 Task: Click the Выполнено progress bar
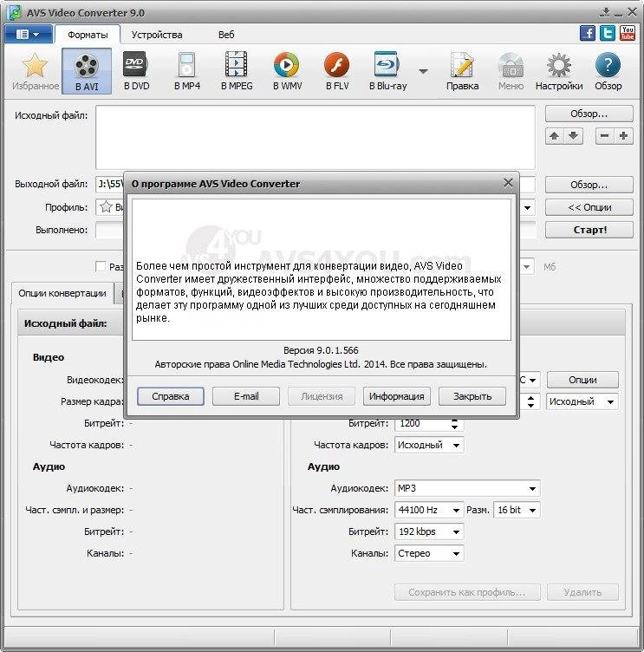pos(109,230)
